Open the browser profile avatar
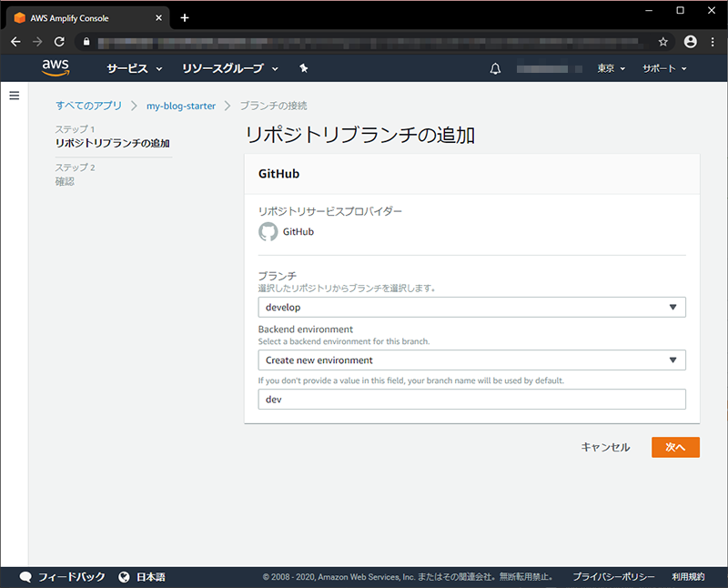Viewport: 728px width, 588px height. [x=691, y=42]
